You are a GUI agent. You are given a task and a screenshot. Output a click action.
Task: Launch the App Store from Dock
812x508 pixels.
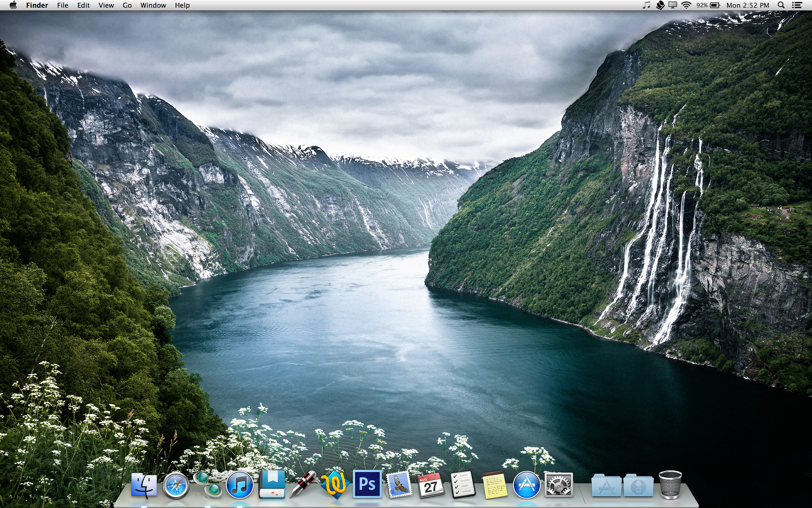click(527, 485)
